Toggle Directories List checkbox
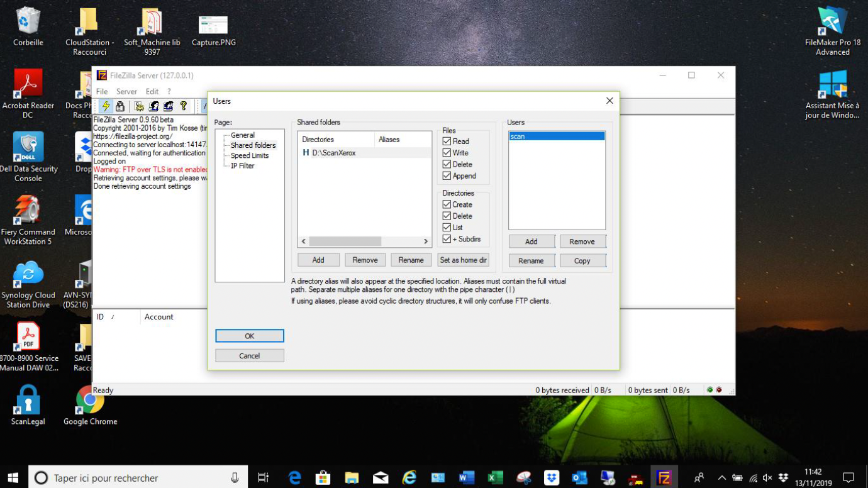Viewport: 868px width, 488px height. [x=447, y=228]
